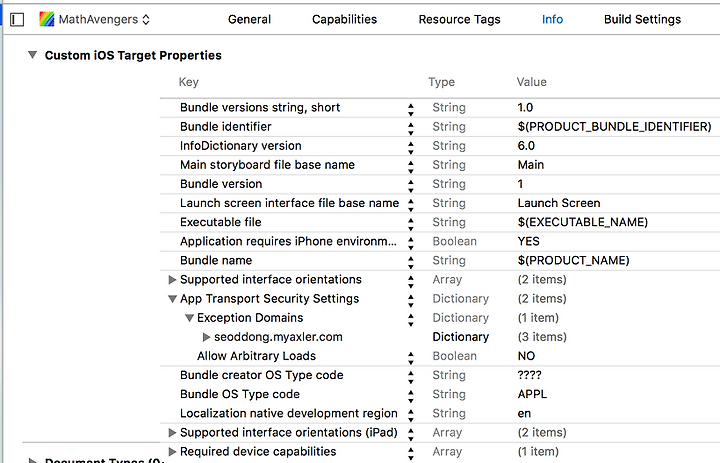The image size is (720, 463).
Task: Collapse Custom iOS Target Properties section
Action: 32,55
